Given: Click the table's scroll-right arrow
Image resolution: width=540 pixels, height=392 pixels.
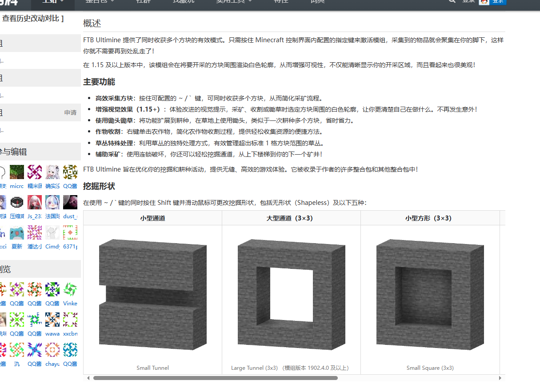Looking at the screenshot, I should point(500,378).
